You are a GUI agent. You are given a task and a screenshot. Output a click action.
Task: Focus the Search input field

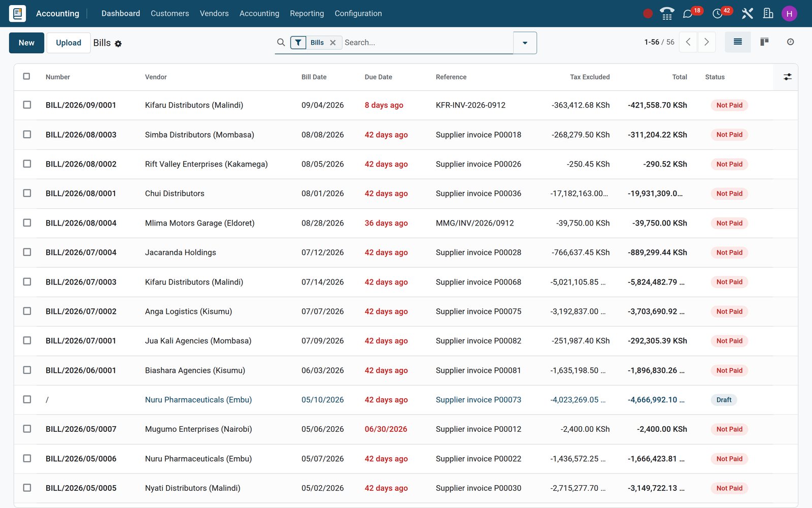click(427, 43)
